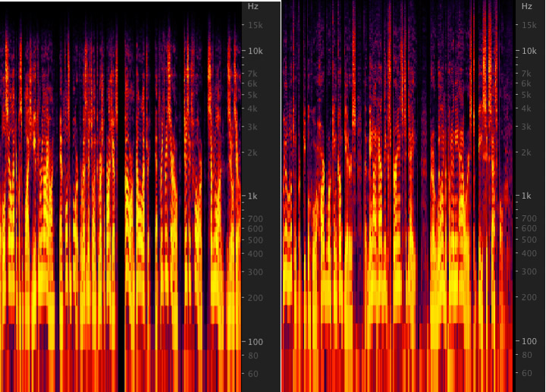Click the white divider between the spectrograms

281,196
